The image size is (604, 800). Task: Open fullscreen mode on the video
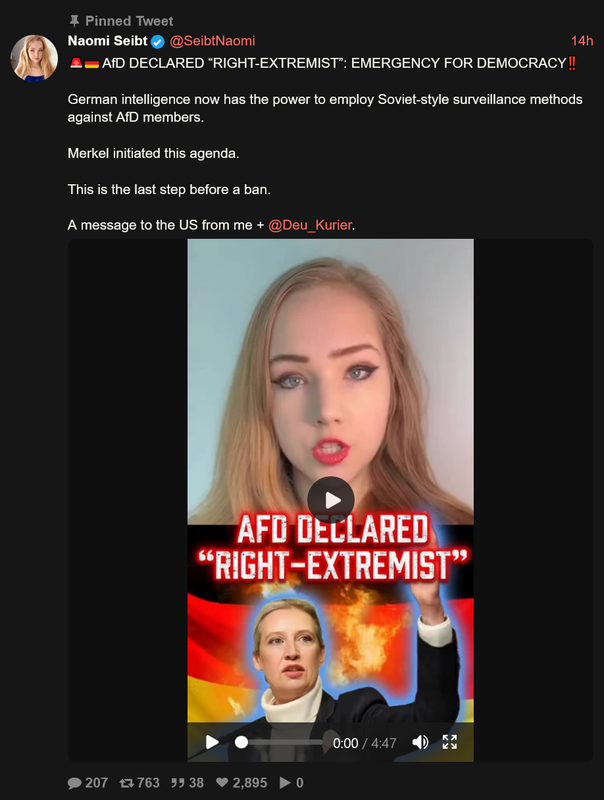click(449, 742)
